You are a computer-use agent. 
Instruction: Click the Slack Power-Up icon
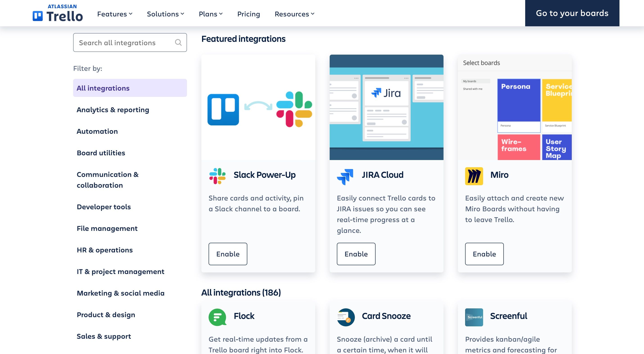click(x=217, y=174)
